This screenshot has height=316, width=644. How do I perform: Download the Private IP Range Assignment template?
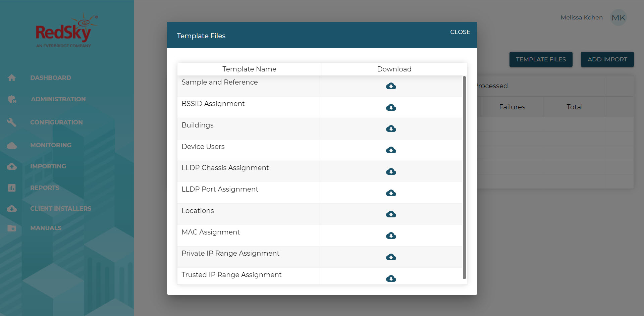(x=391, y=257)
